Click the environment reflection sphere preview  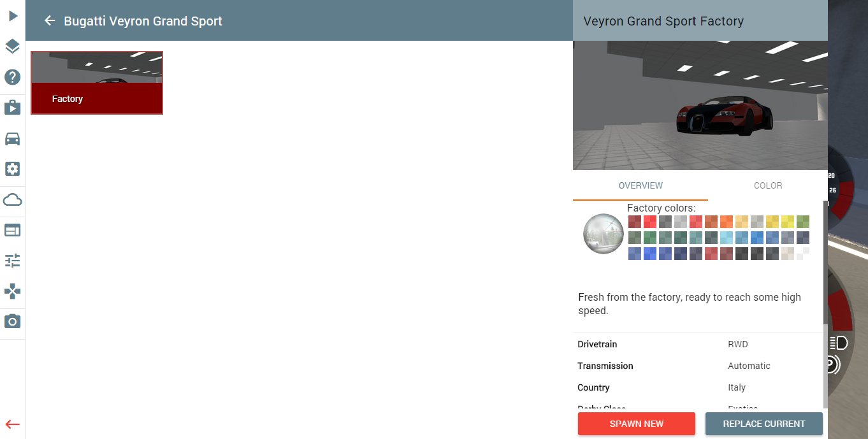(x=604, y=234)
